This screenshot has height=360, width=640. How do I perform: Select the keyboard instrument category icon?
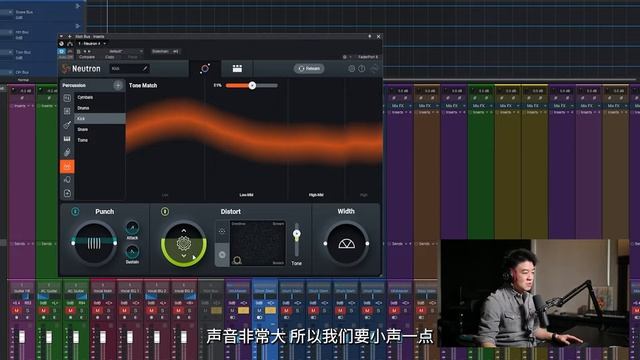click(x=67, y=139)
